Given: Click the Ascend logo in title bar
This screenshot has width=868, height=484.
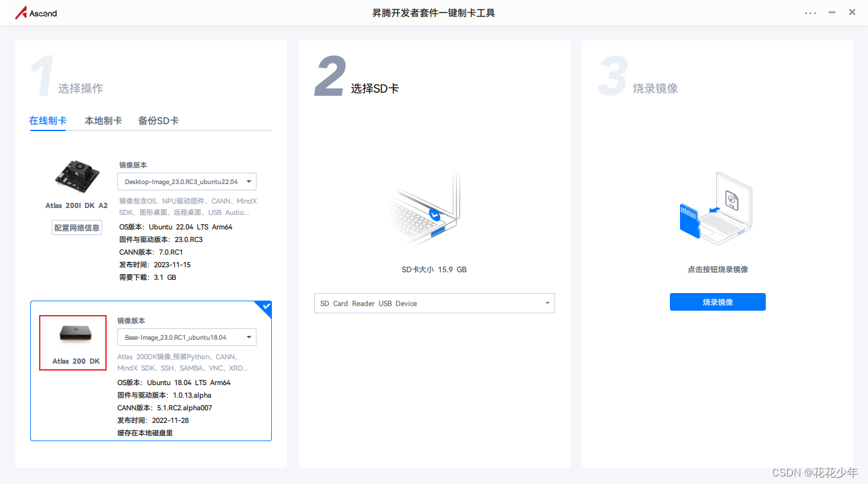Looking at the screenshot, I should point(36,13).
